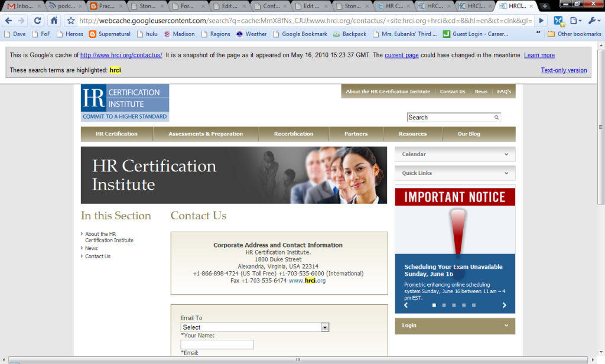605x364 pixels.
Task: Click the Go arrow beside the address bar
Action: pyautogui.click(x=541, y=21)
